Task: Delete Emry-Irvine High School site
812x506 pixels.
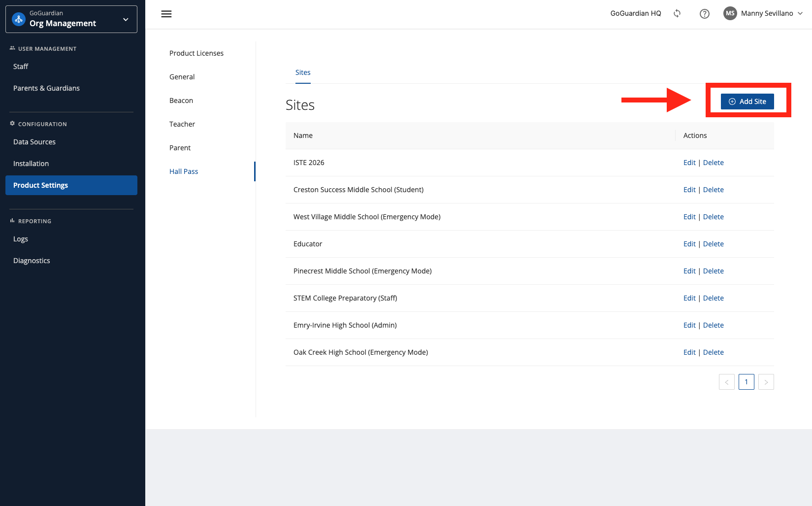Action: 714,325
